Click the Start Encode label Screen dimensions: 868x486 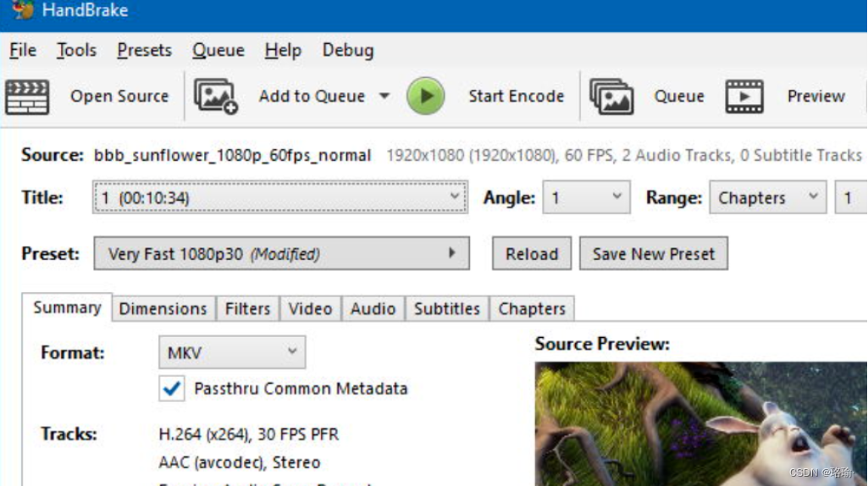[517, 97]
